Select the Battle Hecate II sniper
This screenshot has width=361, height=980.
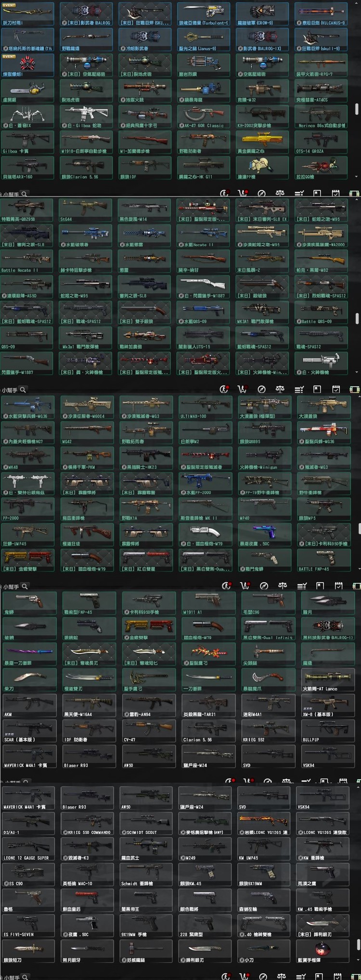click(26, 261)
